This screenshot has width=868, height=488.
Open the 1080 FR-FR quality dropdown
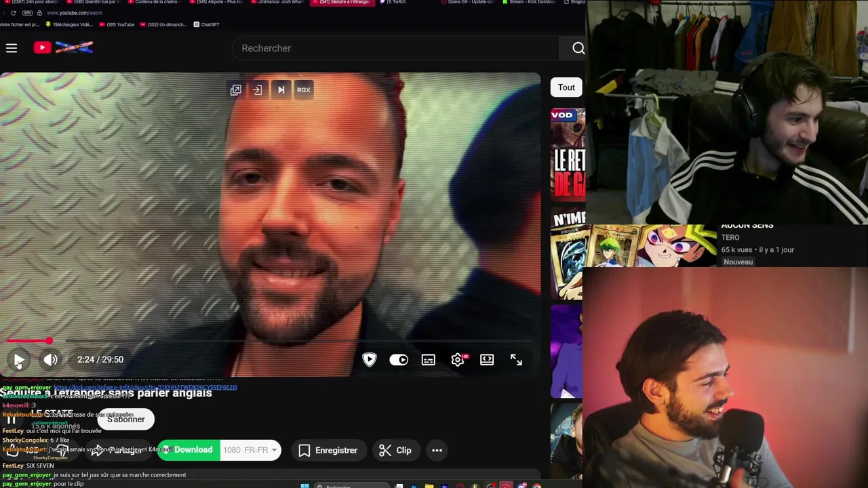[x=250, y=450]
